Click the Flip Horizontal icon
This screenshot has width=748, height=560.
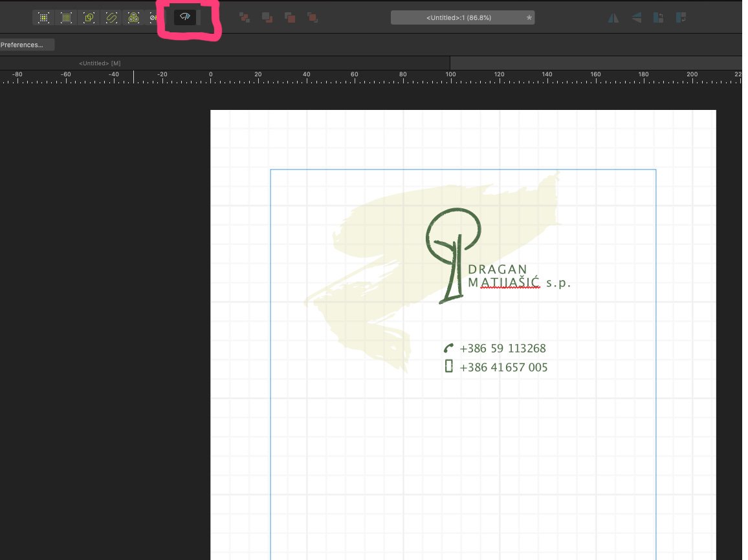[x=613, y=17]
